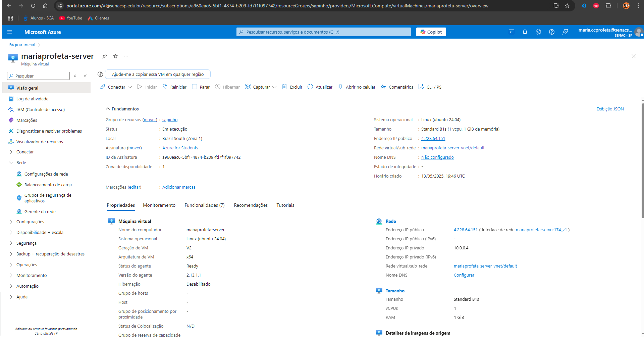Open the Azure portal hamburger menu
This screenshot has height=337, width=644.
pyautogui.click(x=10, y=32)
